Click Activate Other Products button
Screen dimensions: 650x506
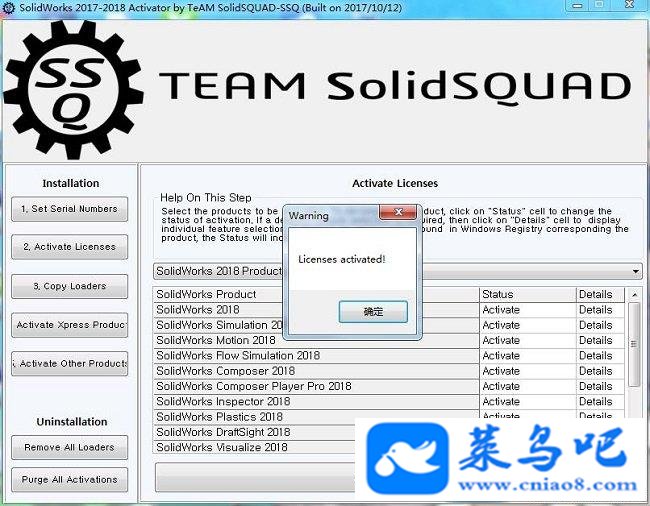pos(69,364)
